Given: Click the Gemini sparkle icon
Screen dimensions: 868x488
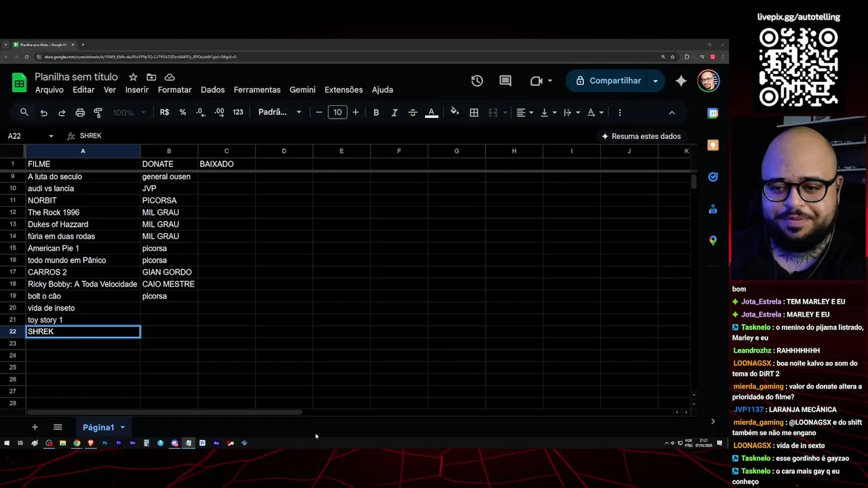Looking at the screenshot, I should point(681,81).
